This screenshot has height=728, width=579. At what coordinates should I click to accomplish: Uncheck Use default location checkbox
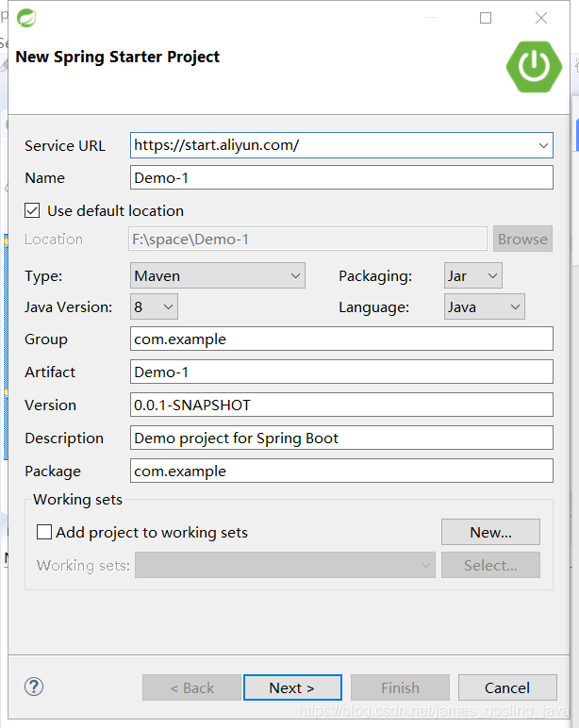coord(32,211)
